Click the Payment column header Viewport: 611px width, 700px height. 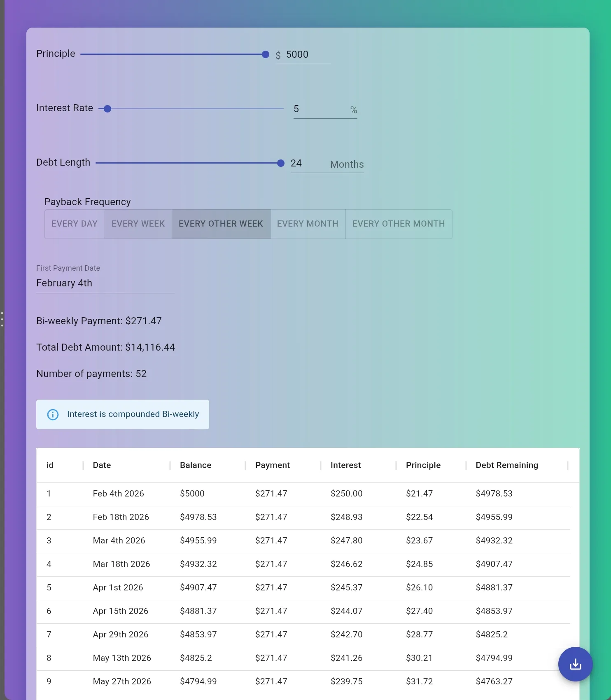[x=272, y=465]
